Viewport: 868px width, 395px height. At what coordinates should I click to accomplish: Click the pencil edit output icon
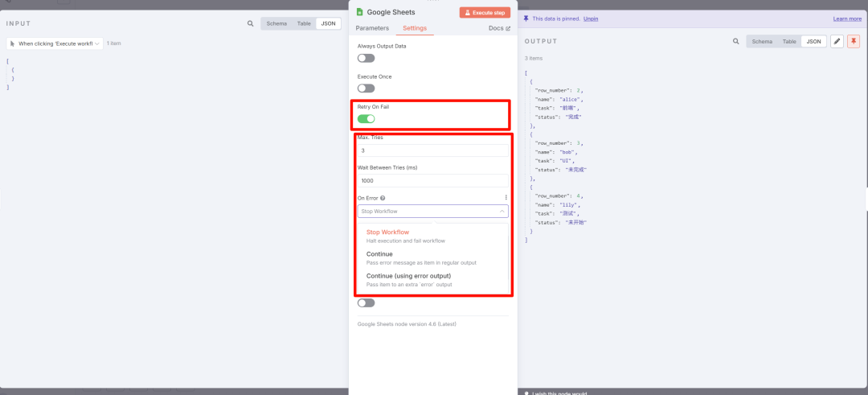837,41
